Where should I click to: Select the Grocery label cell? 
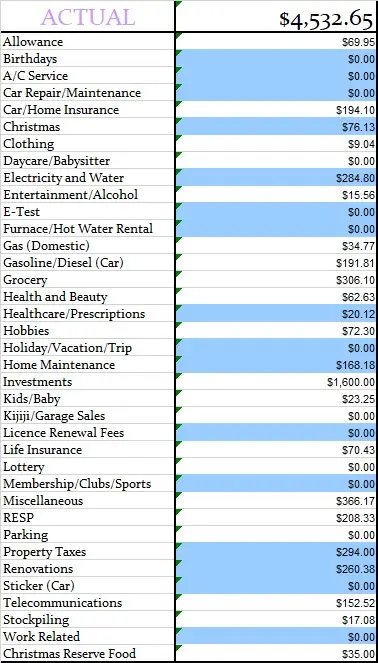pos(88,279)
